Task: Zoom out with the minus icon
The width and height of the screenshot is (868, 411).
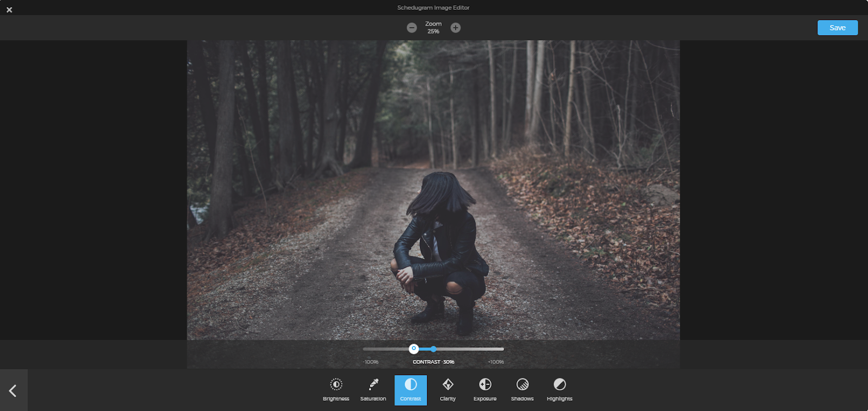Action: click(412, 28)
